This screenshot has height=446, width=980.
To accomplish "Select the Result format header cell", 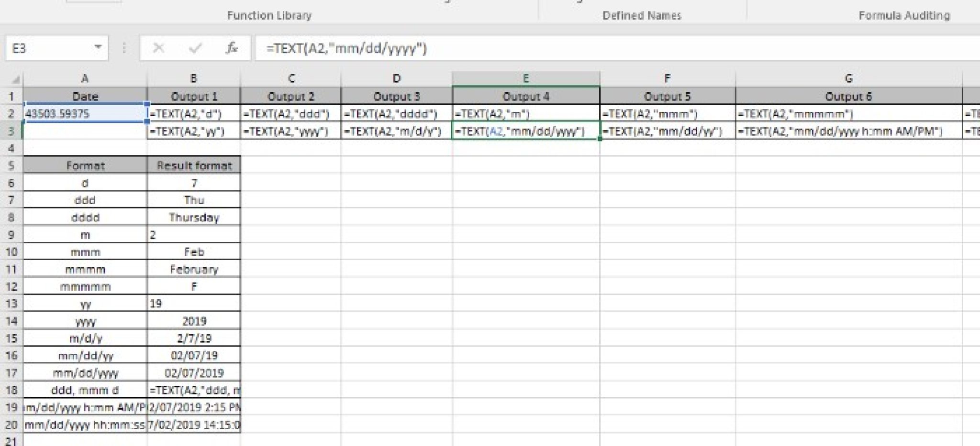I will coord(194,165).
